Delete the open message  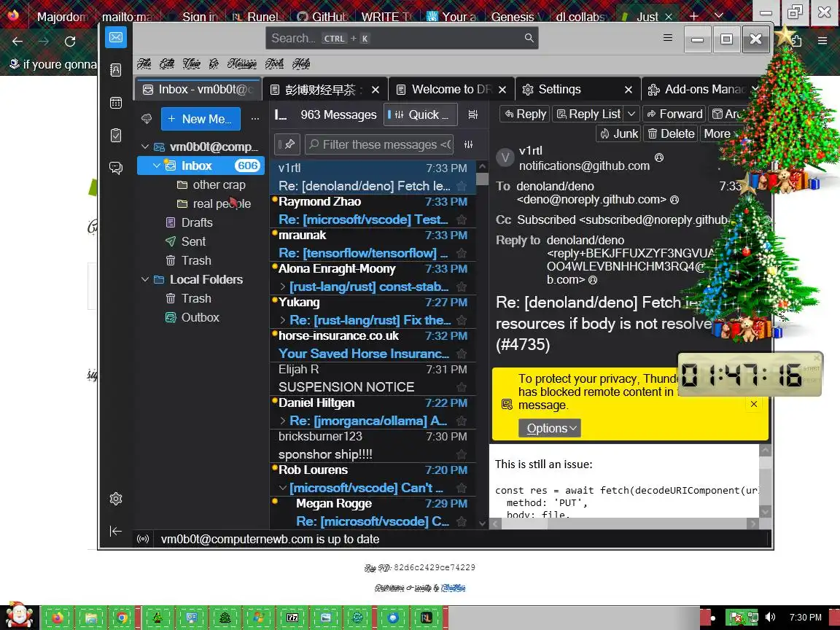pyautogui.click(x=671, y=133)
